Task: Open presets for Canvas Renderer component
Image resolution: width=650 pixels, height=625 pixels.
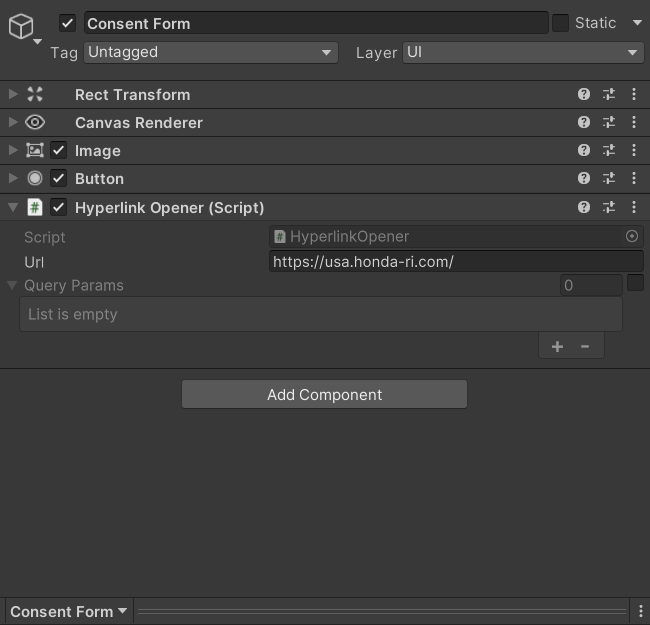Action: click(x=609, y=122)
